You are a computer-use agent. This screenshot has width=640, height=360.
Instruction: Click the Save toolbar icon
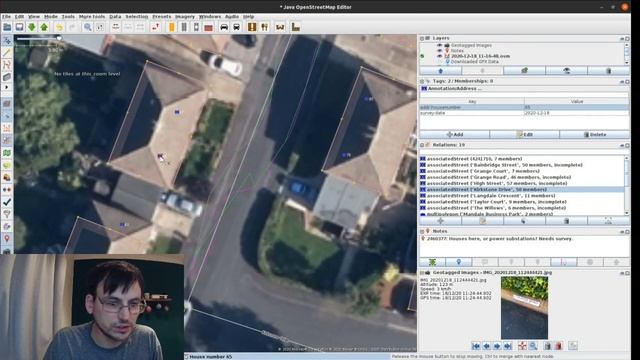click(19, 27)
